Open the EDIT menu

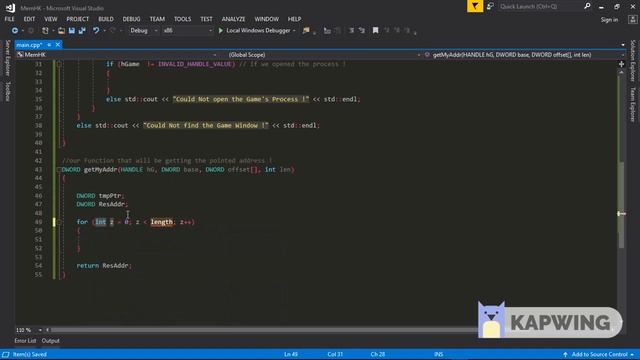tap(29, 19)
